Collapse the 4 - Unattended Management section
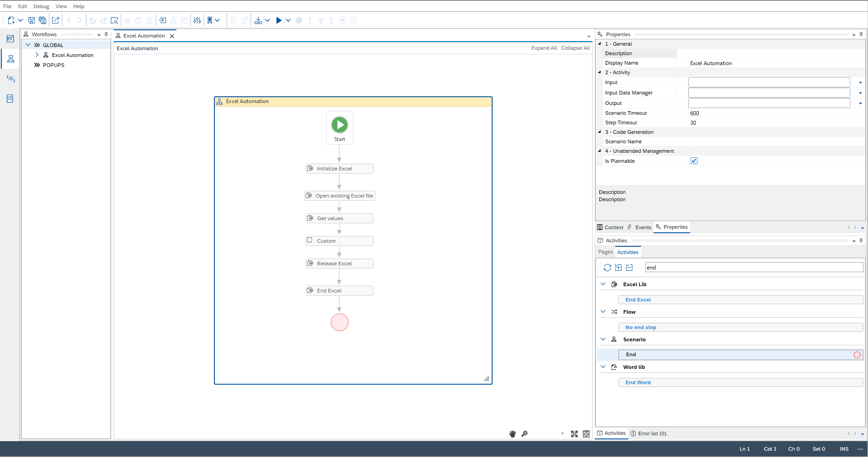Image resolution: width=868 pixels, height=457 pixels. 600,151
